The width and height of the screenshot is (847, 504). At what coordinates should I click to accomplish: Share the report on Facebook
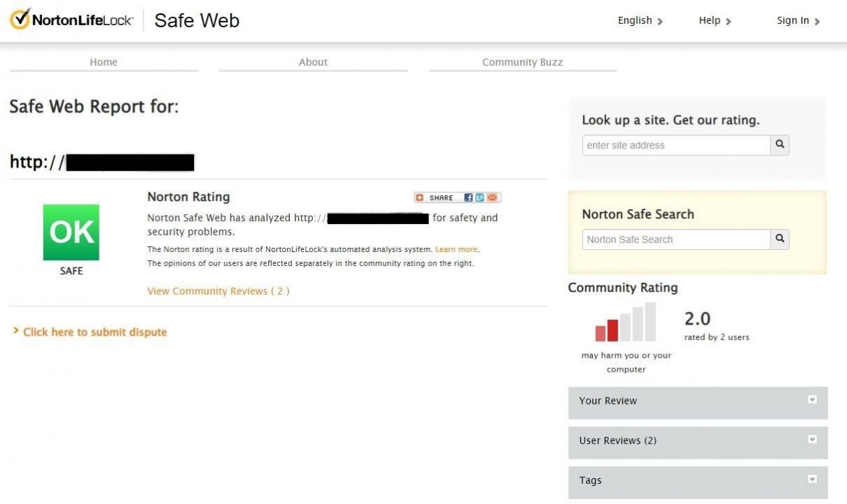point(468,197)
